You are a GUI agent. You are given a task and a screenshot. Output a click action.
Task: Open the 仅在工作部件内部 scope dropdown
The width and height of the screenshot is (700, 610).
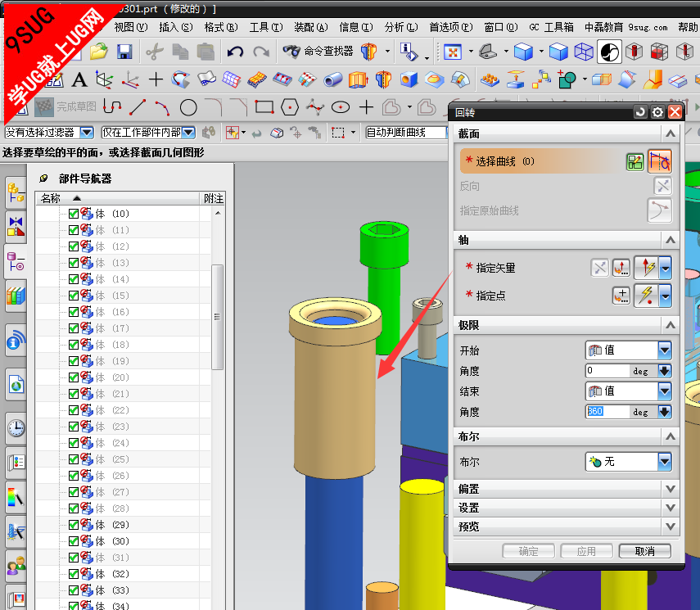coord(189,133)
